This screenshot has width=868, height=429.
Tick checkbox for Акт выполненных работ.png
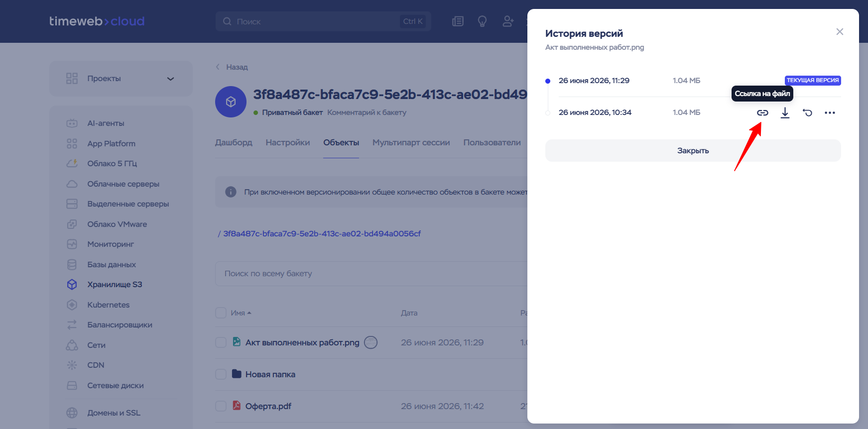[221, 342]
